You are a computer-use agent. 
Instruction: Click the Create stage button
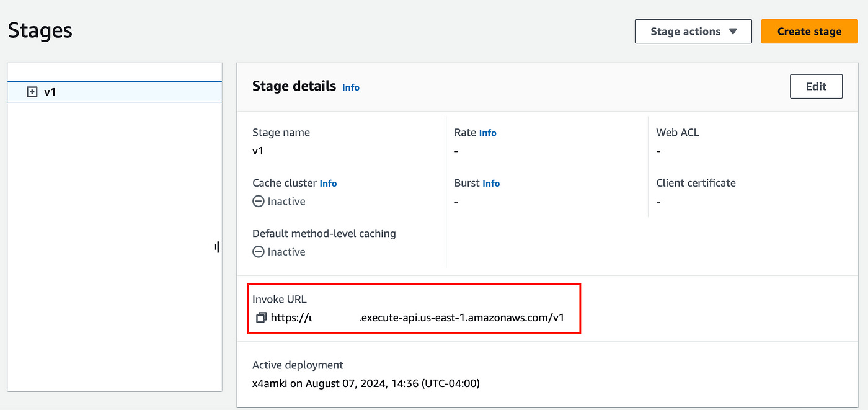808,32
